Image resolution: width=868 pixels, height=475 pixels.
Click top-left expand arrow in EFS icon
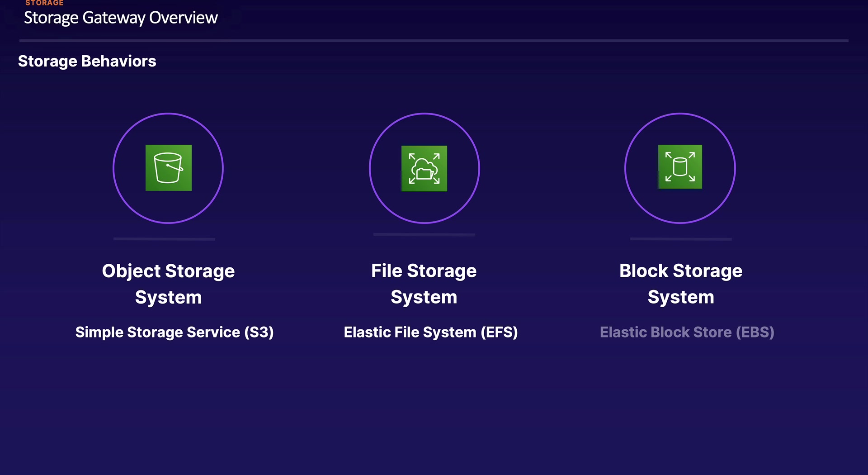412,156
